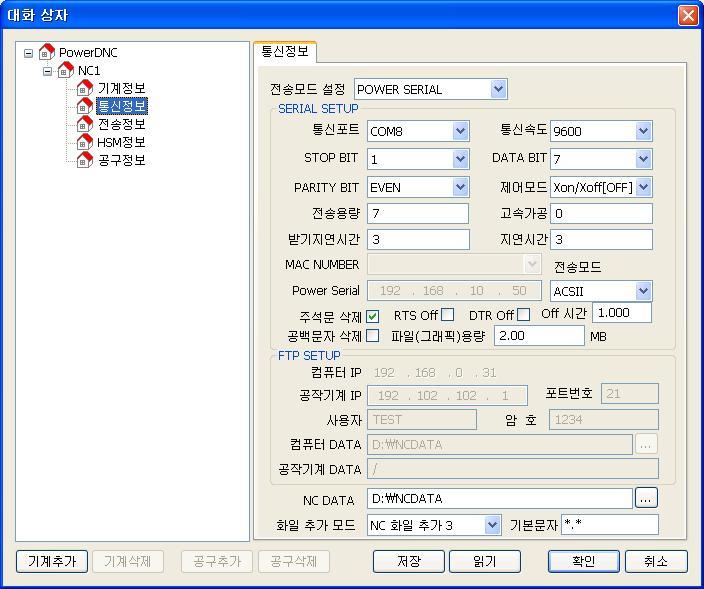Click the NC DATA path field

500,498
